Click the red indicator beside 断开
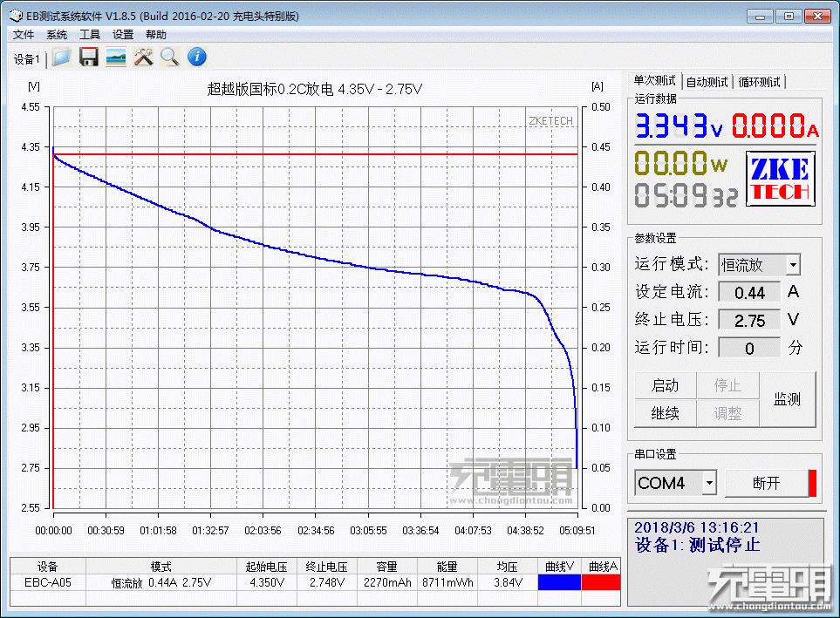 pyautogui.click(x=812, y=483)
